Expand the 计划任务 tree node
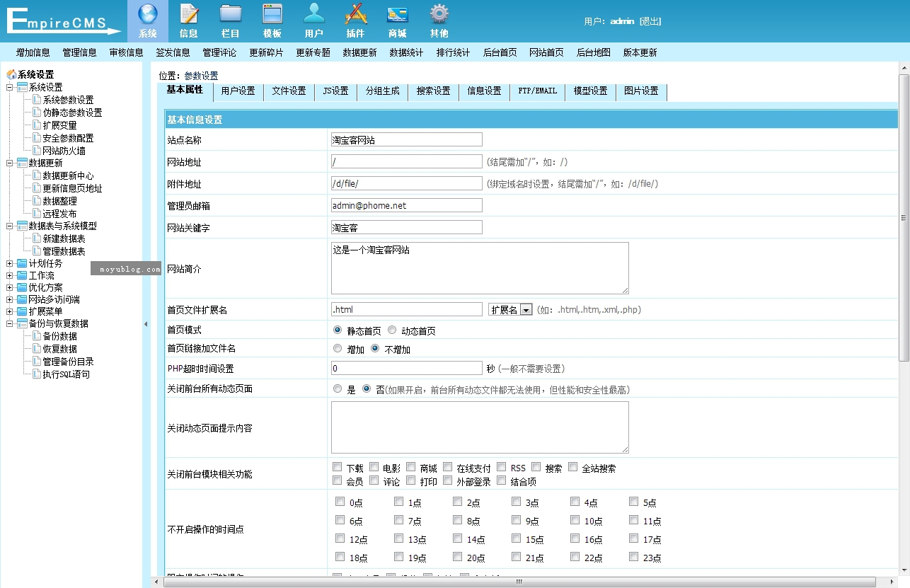This screenshot has width=910, height=588. (10, 263)
